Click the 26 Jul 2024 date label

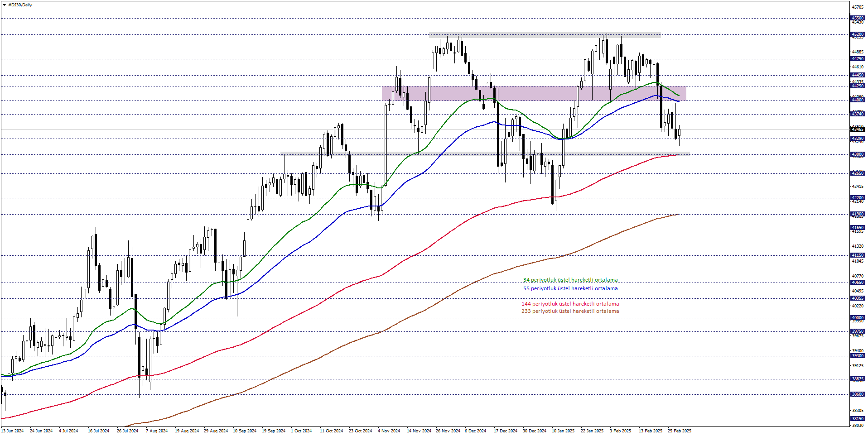point(127,431)
